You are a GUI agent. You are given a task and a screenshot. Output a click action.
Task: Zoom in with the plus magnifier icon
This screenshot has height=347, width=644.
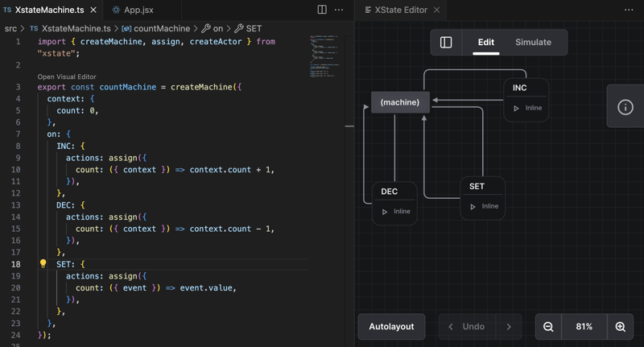620,327
